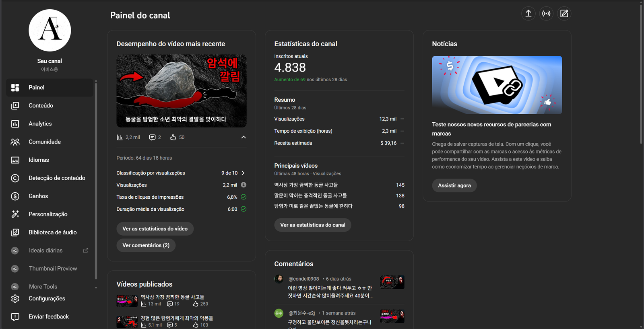Screen dimensions: 644x329
Task: Click the Personalização menu item
Action: [x=50, y=214]
